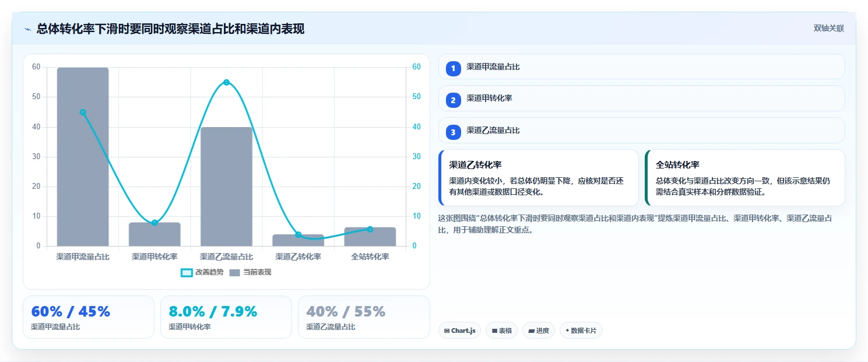
Task: Click the 40% / 55% stat card
Action: click(364, 317)
